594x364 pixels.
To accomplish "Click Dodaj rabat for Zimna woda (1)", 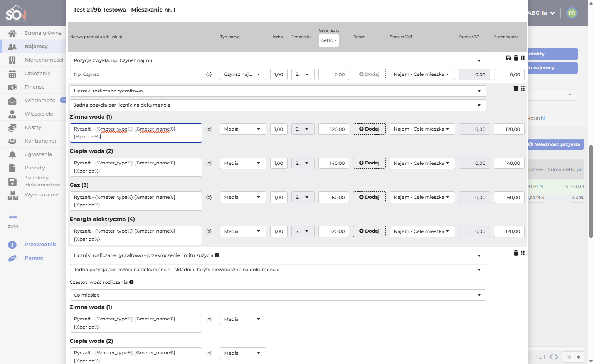I will (369, 129).
